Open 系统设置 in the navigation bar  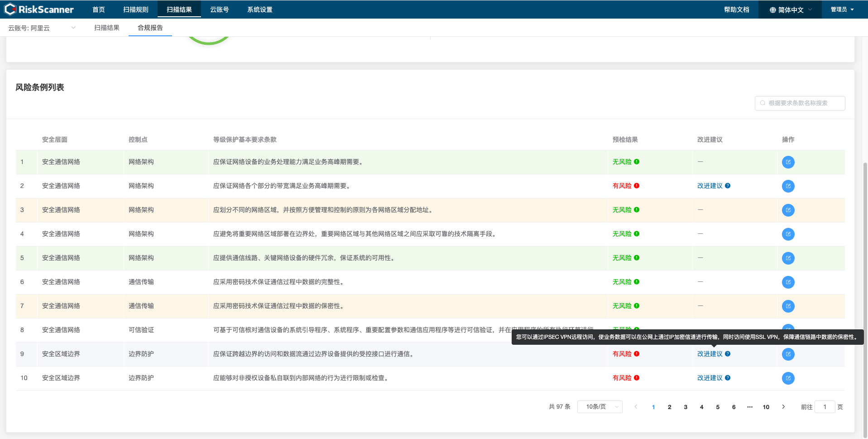[259, 10]
